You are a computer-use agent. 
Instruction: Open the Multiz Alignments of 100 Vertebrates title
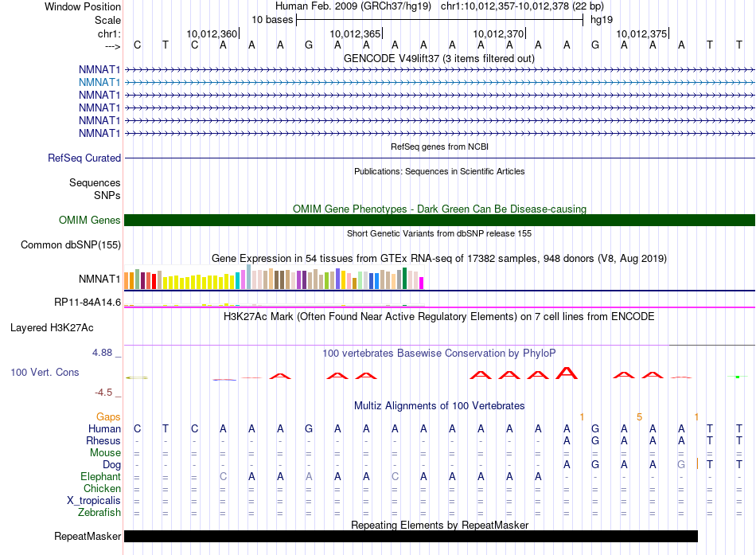439,405
